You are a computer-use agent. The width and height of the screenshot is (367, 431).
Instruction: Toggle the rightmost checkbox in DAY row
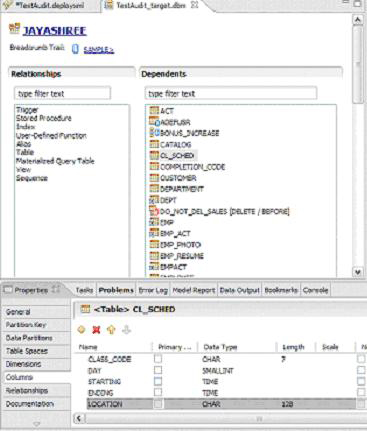click(x=361, y=370)
